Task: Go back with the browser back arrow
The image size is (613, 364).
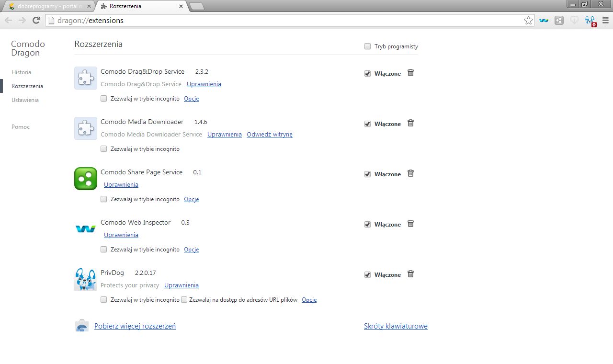Action: (8, 20)
